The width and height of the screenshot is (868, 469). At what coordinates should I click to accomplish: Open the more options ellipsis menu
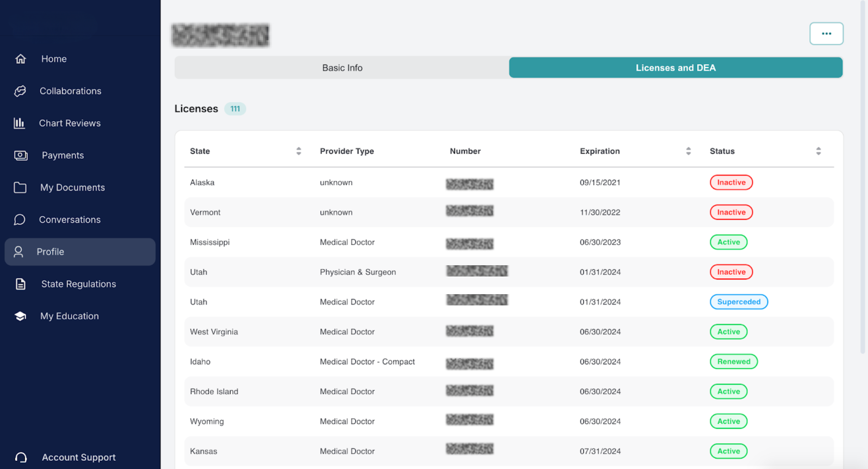pos(826,33)
